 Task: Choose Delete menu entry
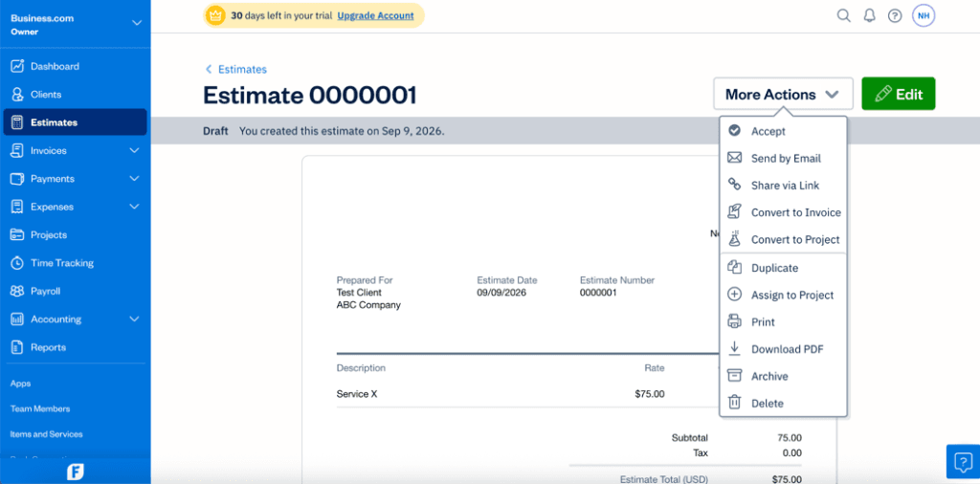[x=783, y=404]
